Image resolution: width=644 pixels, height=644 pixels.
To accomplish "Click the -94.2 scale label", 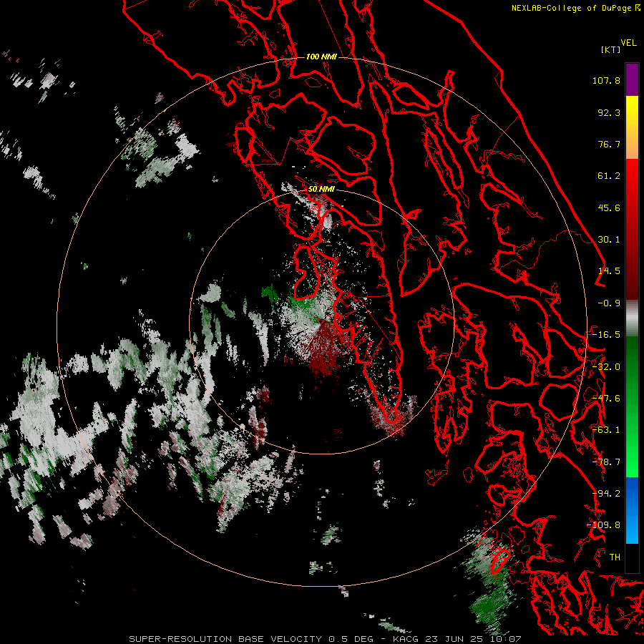I will pyautogui.click(x=606, y=494).
